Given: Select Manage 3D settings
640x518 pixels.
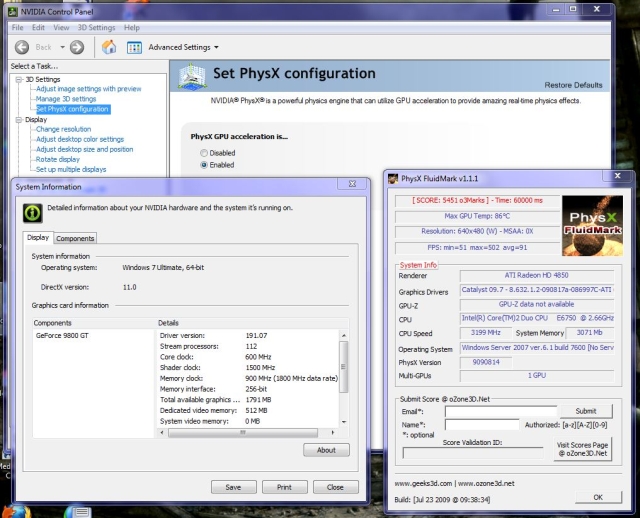Looking at the screenshot, I should pyautogui.click(x=66, y=99).
